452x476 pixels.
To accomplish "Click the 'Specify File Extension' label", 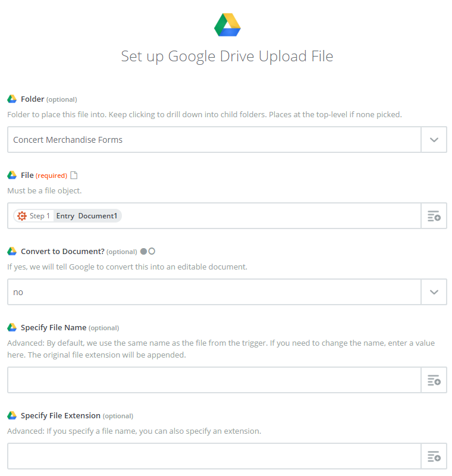I will (x=61, y=415).
